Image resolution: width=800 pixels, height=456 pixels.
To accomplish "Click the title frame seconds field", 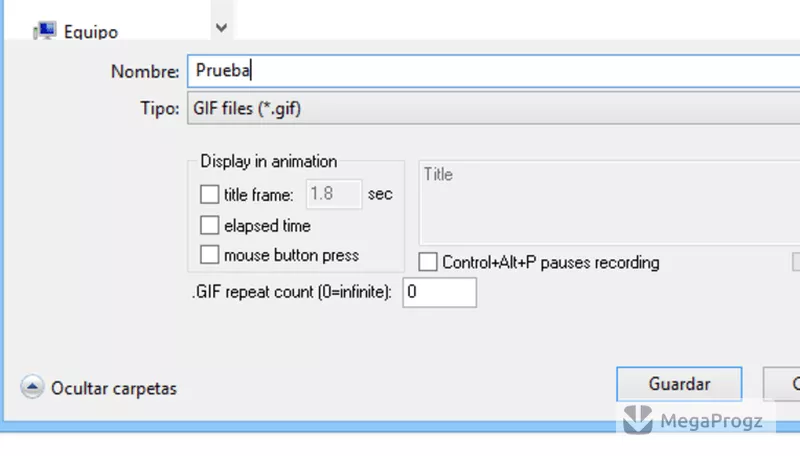I will (334, 194).
